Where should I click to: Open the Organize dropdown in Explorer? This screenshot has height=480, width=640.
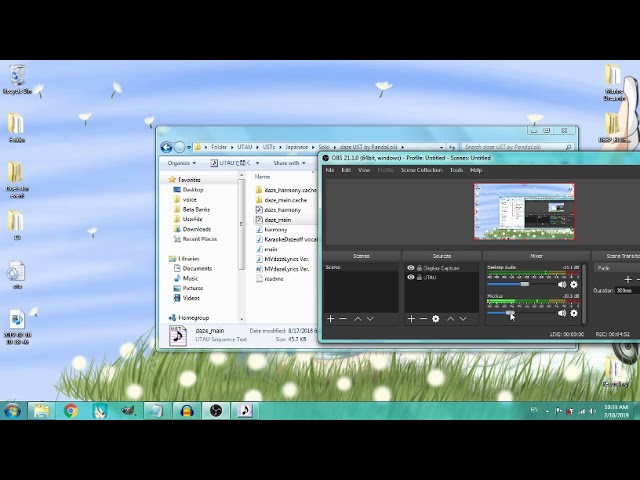(182, 163)
